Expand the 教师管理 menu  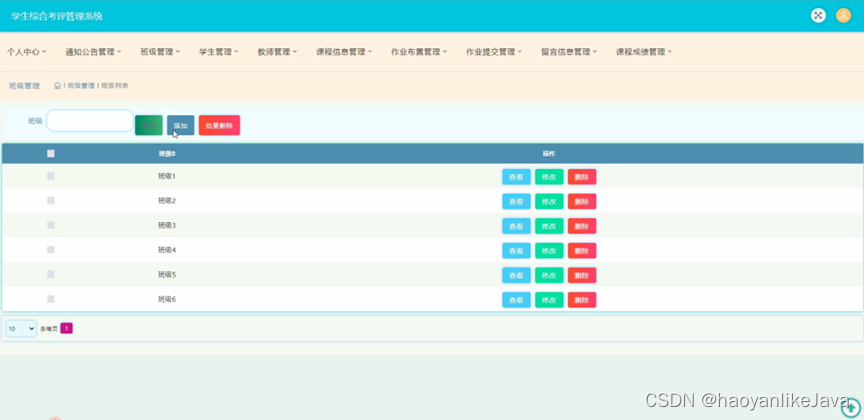click(277, 52)
